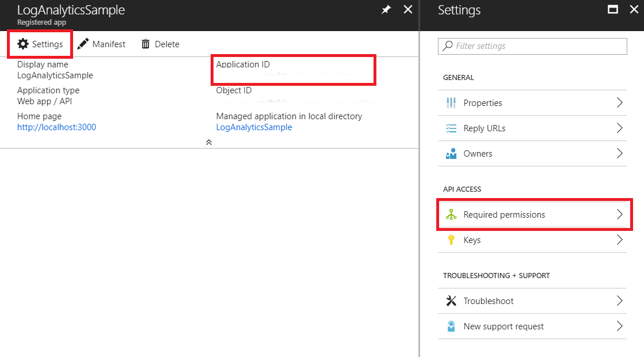Click the API ACCESS section heading
The height and width of the screenshot is (357, 644).
pyautogui.click(x=462, y=189)
